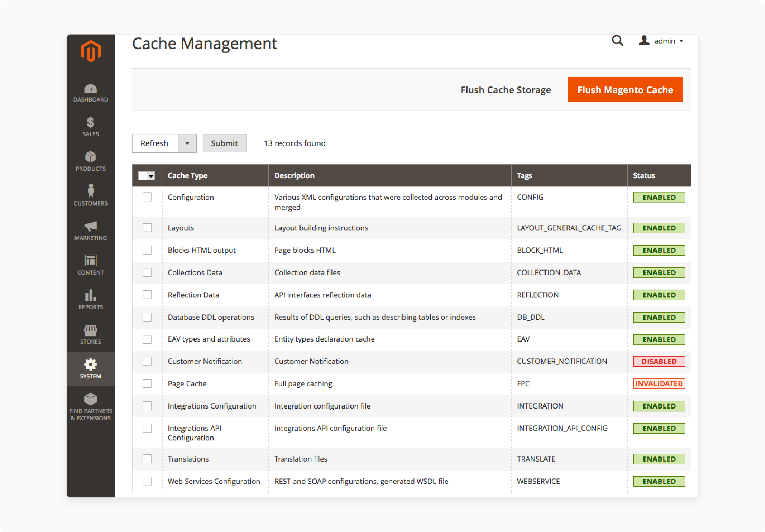Tick the Translations checkbox
The width and height of the screenshot is (765, 532).
click(147, 459)
